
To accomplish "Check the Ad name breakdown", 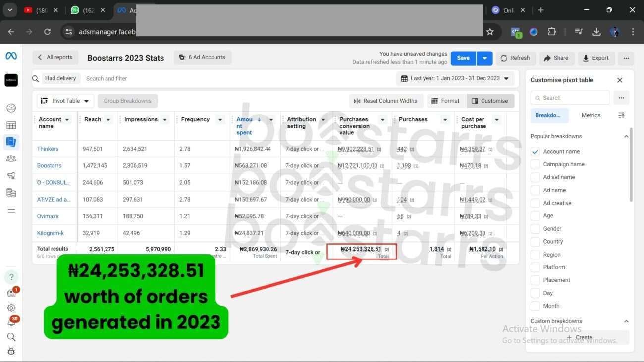I will click(535, 190).
